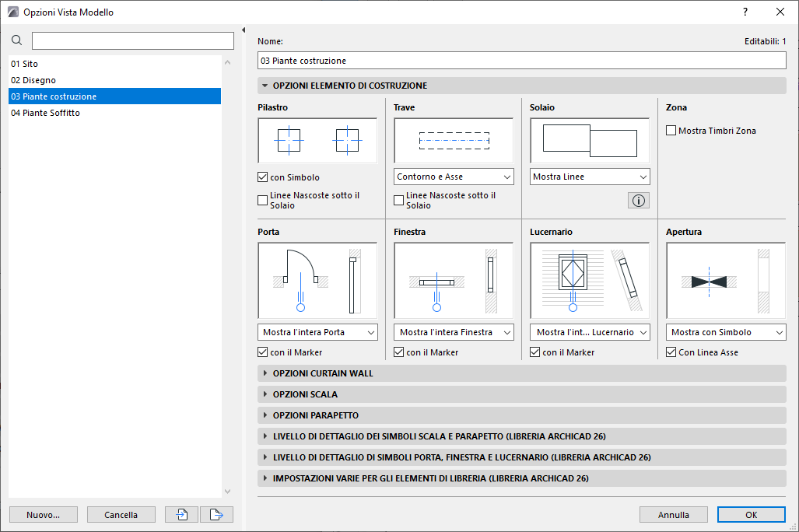Click the Apertura symbol preview image

(x=725, y=280)
